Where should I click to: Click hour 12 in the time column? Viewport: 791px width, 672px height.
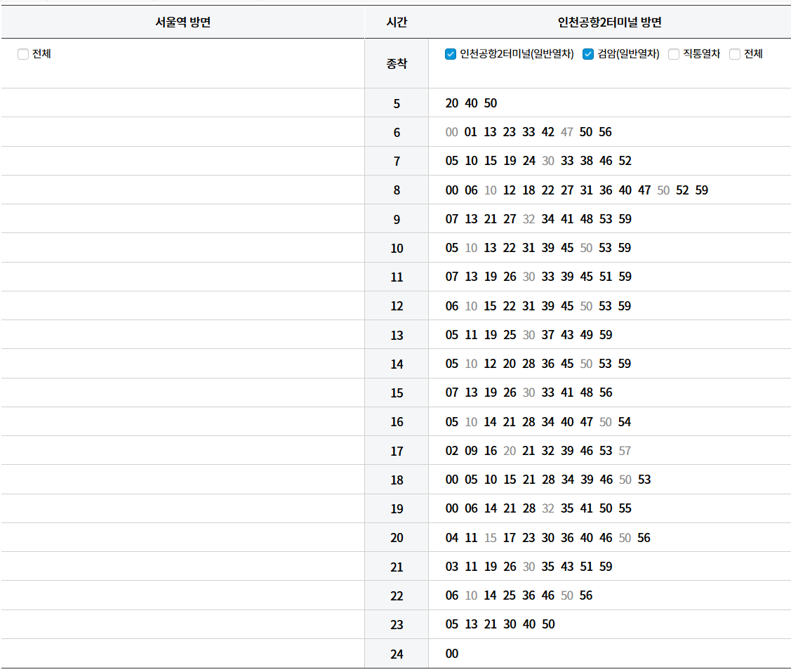pos(397,305)
